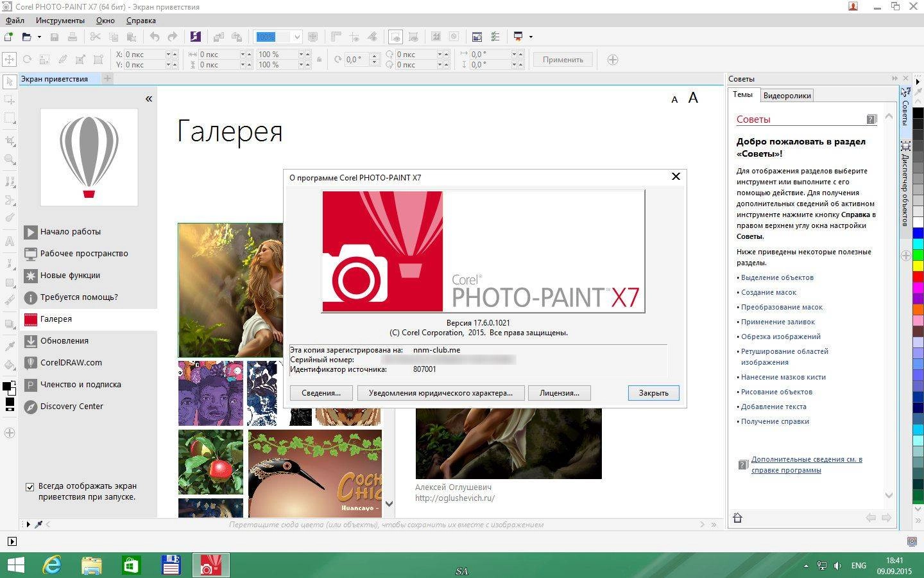Select the Fill bucket tool in the toolbox
This screenshot has width=924, height=578.
10,365
